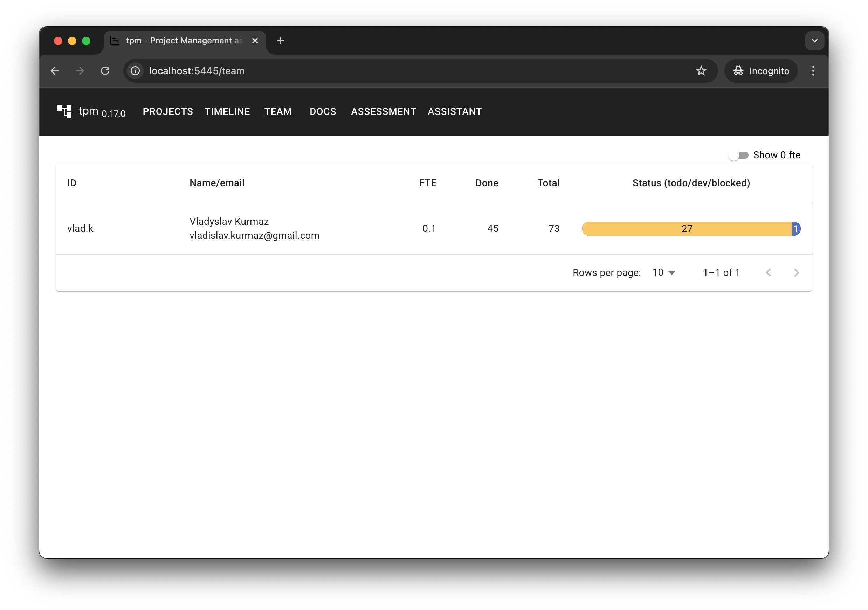Go to previous table page arrow

[x=768, y=272]
